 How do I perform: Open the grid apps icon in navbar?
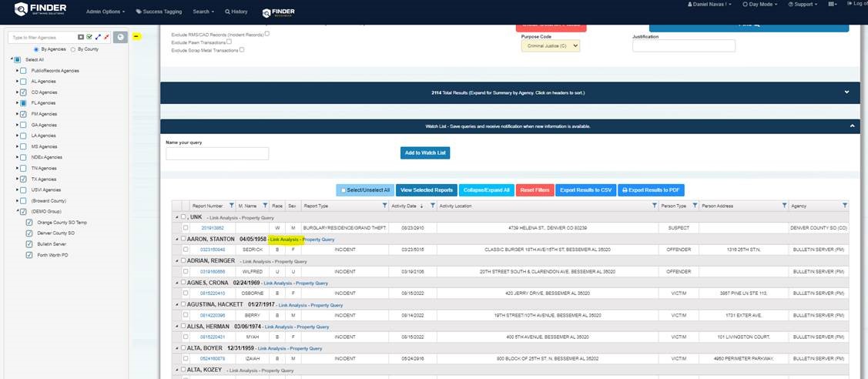(832, 4)
